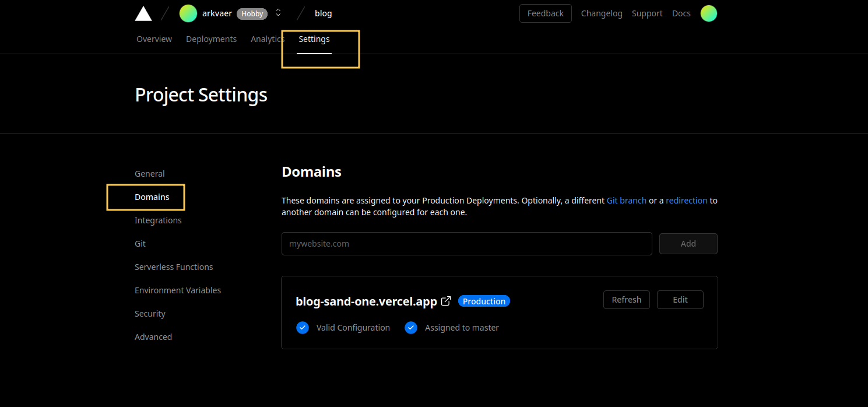
Task: Open the Analytics tab
Action: coord(268,39)
